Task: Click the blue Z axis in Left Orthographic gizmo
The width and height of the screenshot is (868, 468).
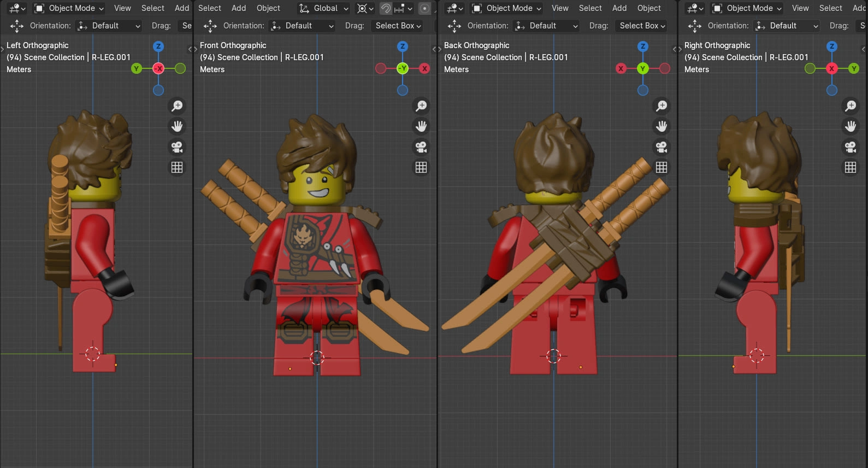Action: [158, 46]
